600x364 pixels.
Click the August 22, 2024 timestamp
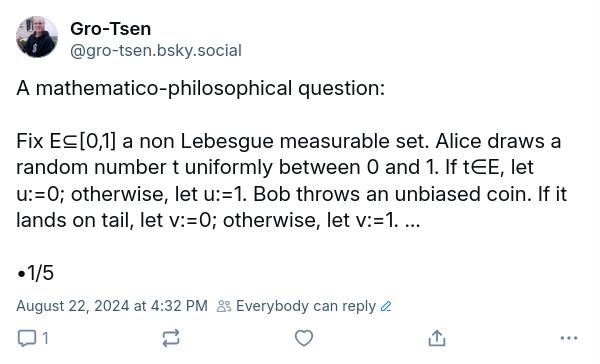click(x=112, y=306)
